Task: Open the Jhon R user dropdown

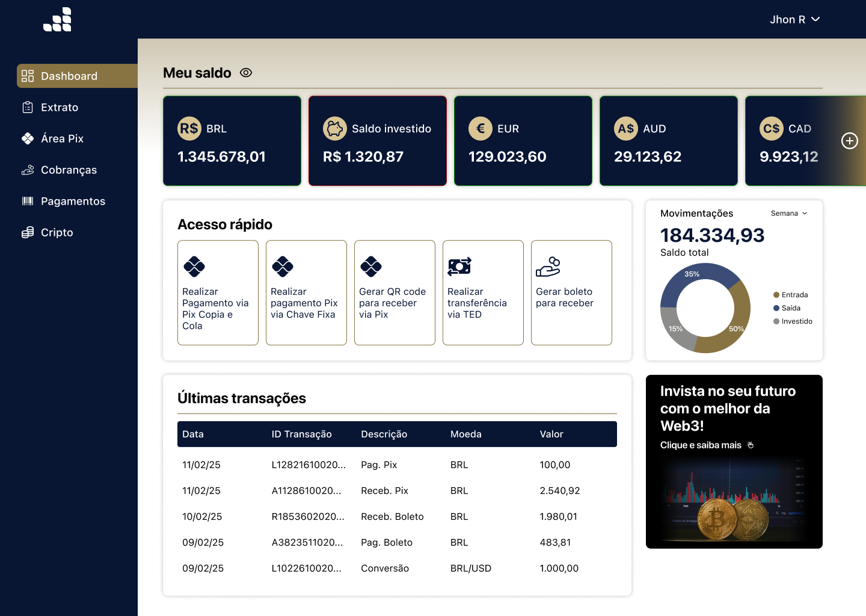Action: [794, 20]
